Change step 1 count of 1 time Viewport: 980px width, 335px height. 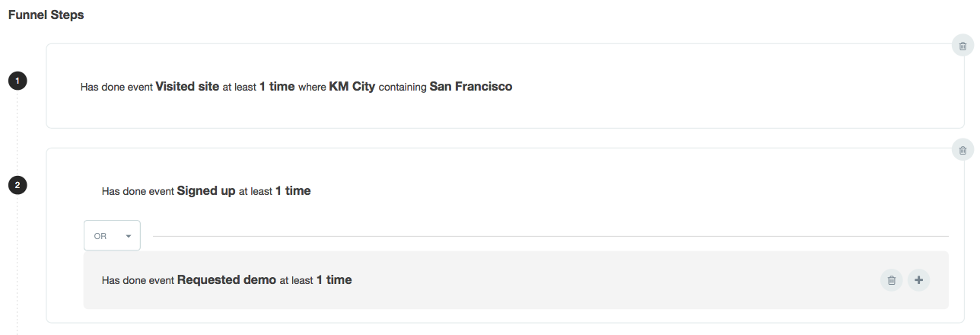point(277,87)
